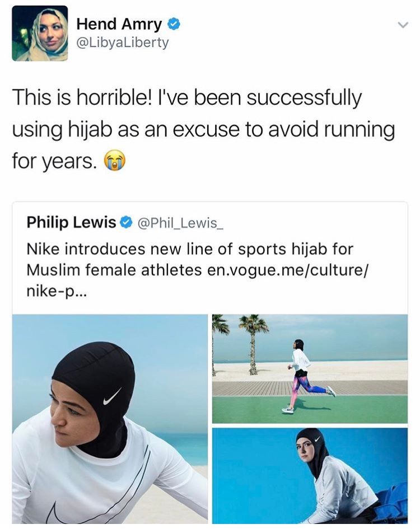This screenshot has width=420, height=529.
Task: Click the Nike swoosh on the black hijab
Action: click(112, 397)
